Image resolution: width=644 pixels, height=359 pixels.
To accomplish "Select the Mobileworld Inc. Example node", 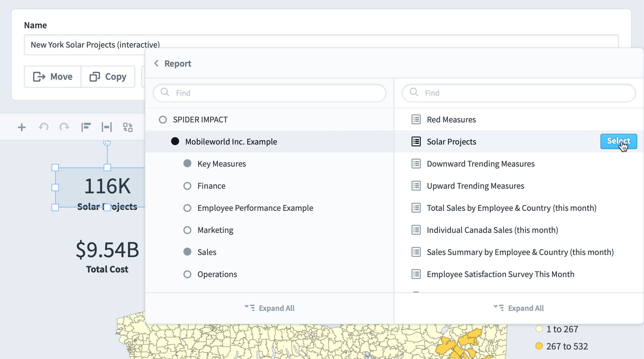I will 270,141.
